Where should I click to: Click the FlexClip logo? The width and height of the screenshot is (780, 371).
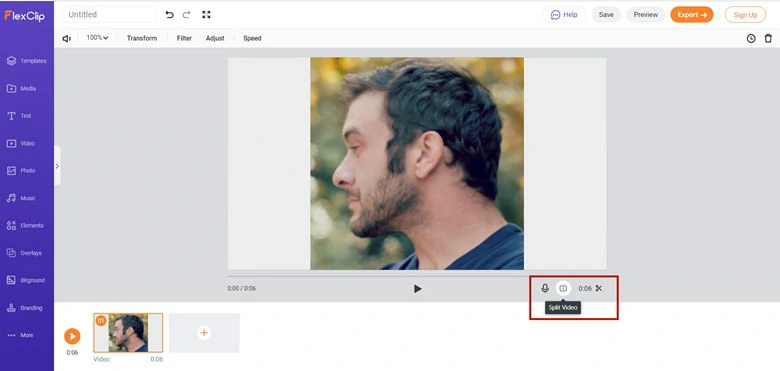(25, 16)
